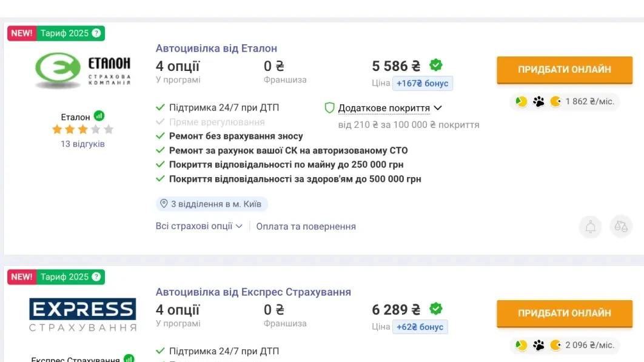The image size is (644, 362).
Task: Open Оплата та повернення details
Action: coord(306,226)
